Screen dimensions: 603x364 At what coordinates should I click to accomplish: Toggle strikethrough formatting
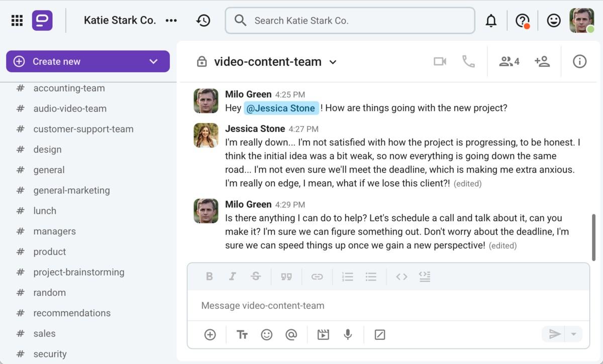pos(256,277)
